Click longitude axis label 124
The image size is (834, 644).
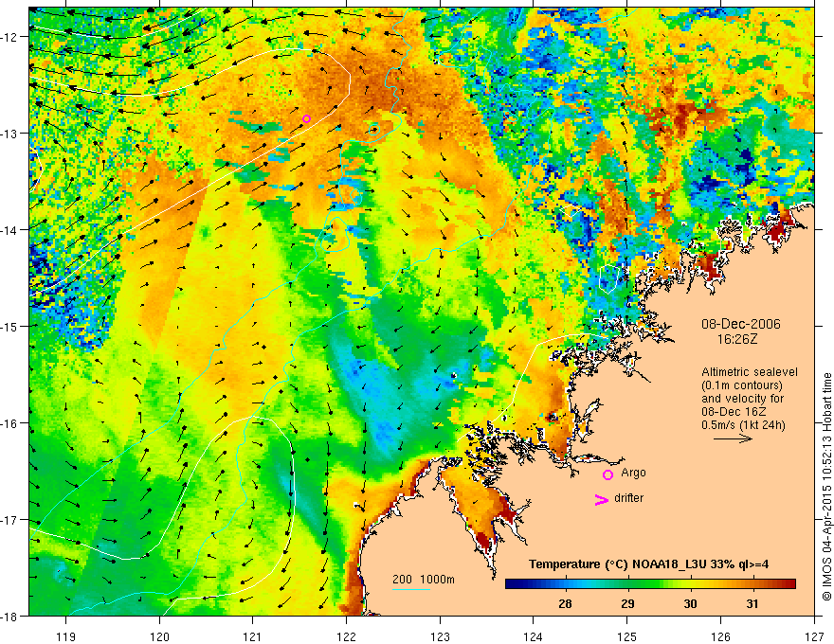click(534, 636)
